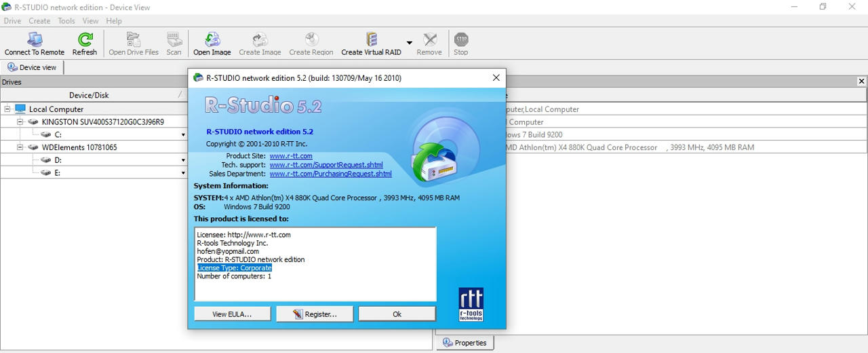Screen dimensions: 868x353
Task: Click the main window's R-STUDIO title icon
Action: click(7, 7)
